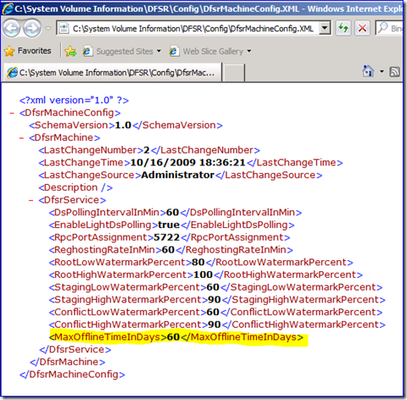This screenshot has height=400, width=407.
Task: Click Add to Favorites Bar star icon
Action: (x=70, y=51)
